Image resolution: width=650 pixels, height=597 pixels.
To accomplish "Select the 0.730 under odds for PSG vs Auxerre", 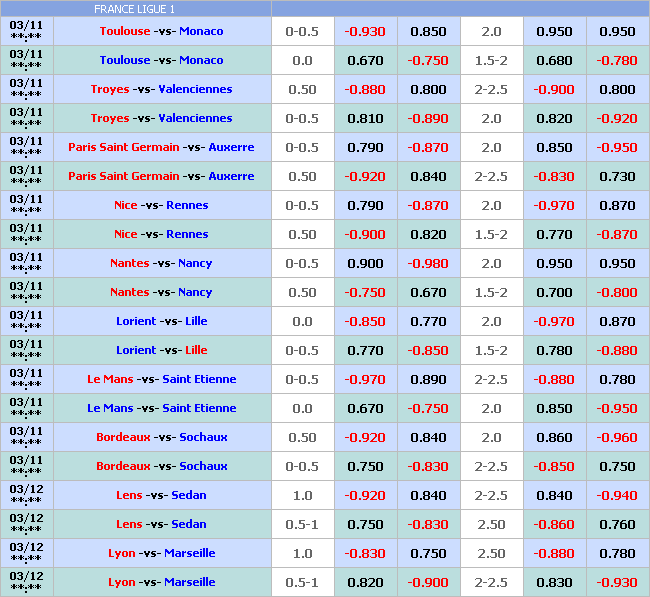I will click(617, 176).
